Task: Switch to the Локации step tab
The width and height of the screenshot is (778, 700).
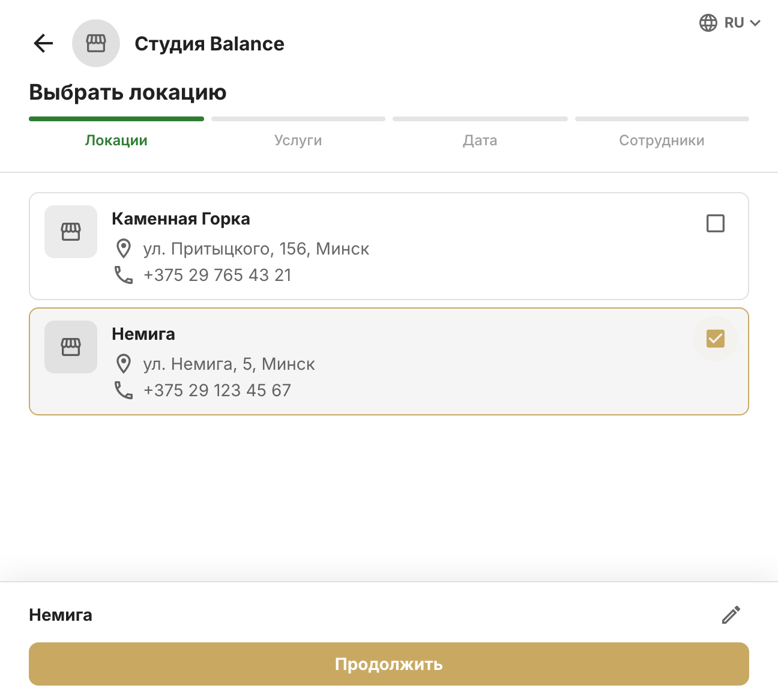Action: 116,140
